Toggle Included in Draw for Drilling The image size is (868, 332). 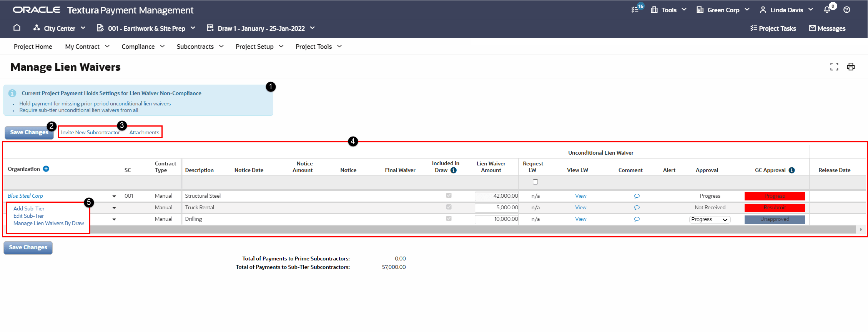tap(449, 219)
